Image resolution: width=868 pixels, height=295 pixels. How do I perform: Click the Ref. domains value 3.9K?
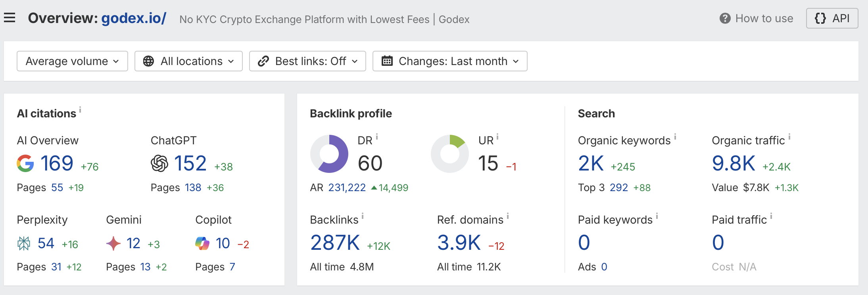tap(459, 243)
